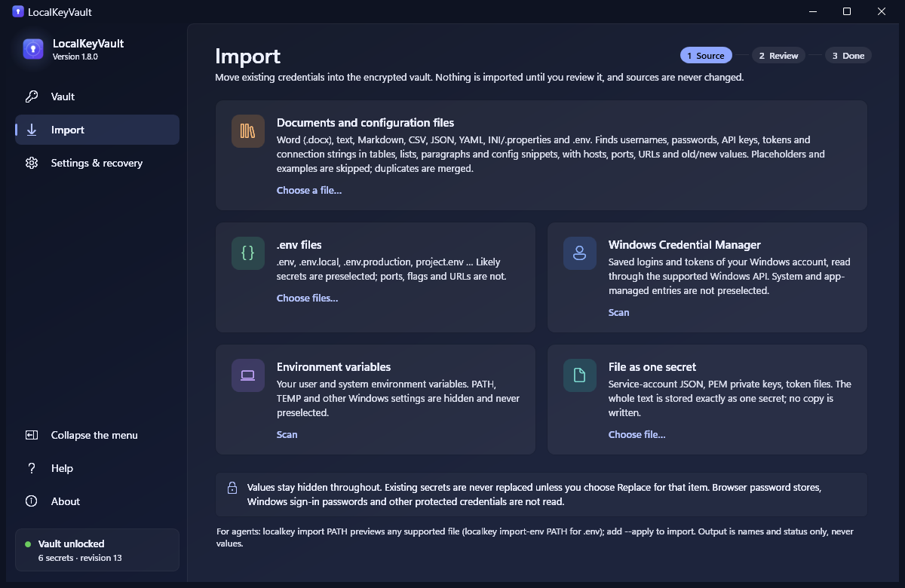
Task: Click Choose a file… for documents
Action: [x=309, y=190]
